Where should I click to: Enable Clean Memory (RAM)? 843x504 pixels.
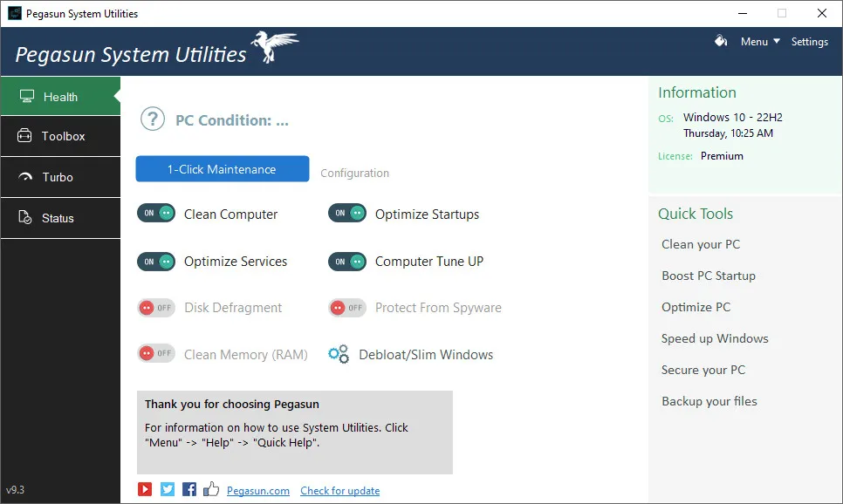155,353
